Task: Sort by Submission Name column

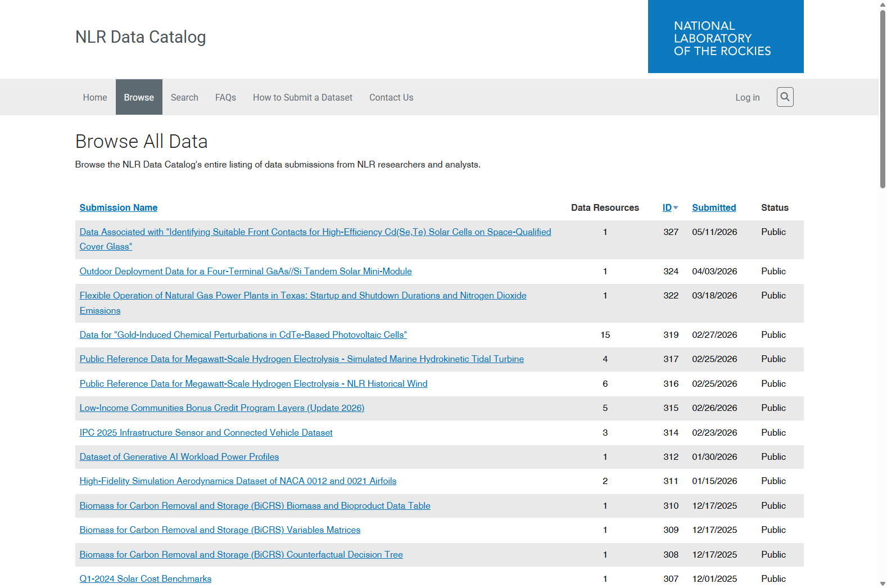Action: coord(119,207)
